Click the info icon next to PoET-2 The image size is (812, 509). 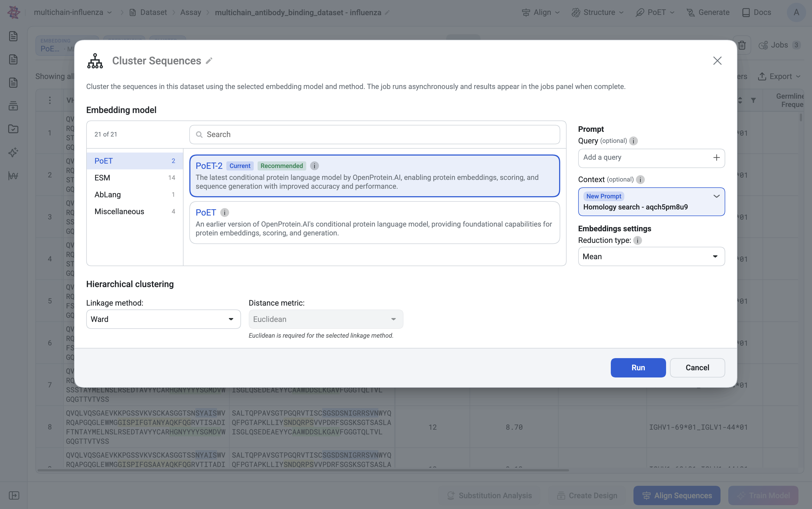(315, 166)
